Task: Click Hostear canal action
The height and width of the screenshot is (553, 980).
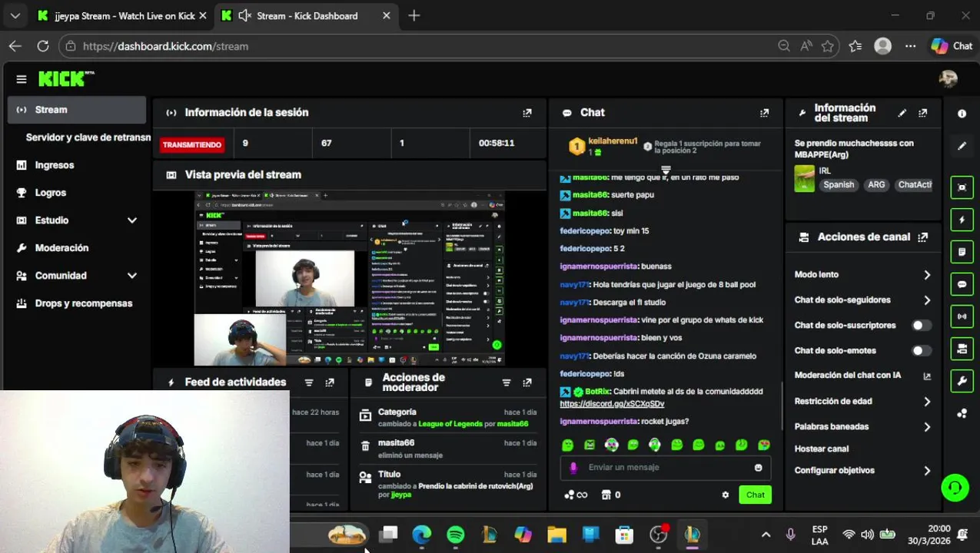Action: [x=822, y=449]
